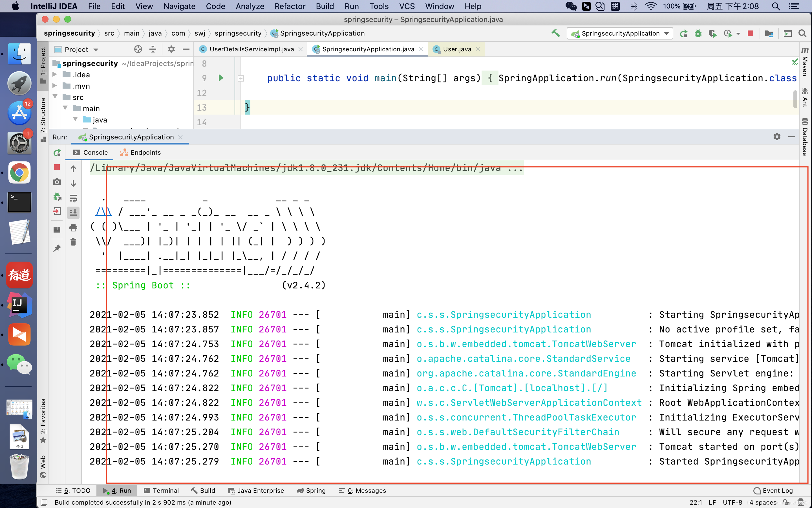Collapse all in Project panel

pos(153,49)
